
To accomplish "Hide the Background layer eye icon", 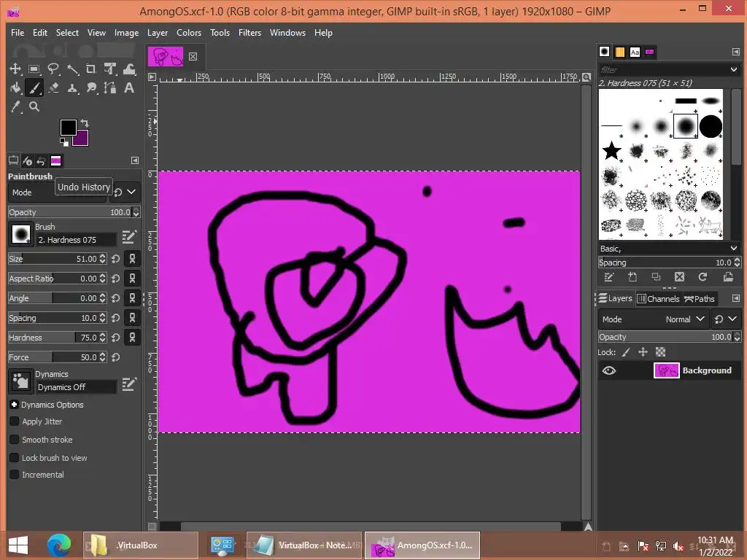I will (609, 370).
